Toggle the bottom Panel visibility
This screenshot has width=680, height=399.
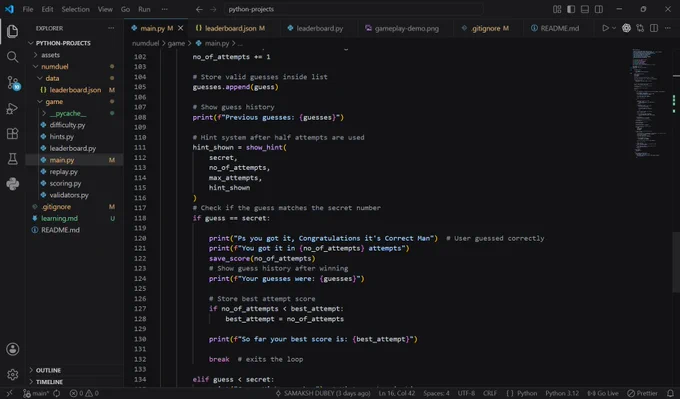tap(585, 9)
